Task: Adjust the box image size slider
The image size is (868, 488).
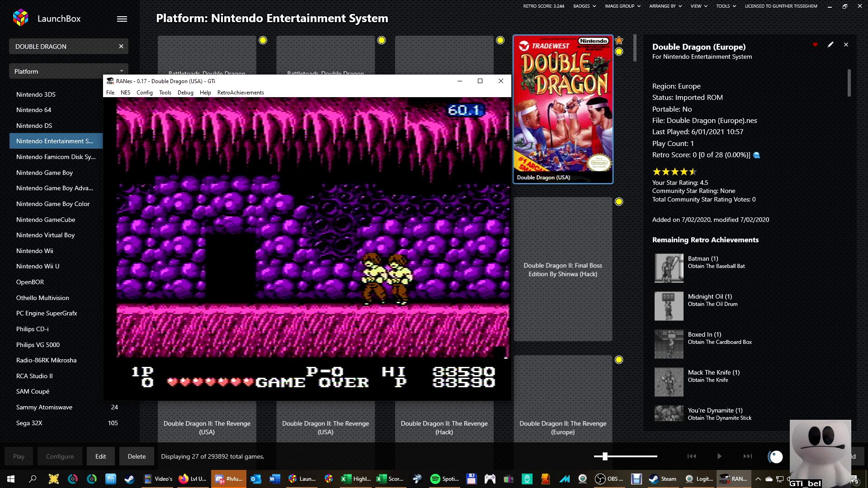Action: click(x=605, y=456)
